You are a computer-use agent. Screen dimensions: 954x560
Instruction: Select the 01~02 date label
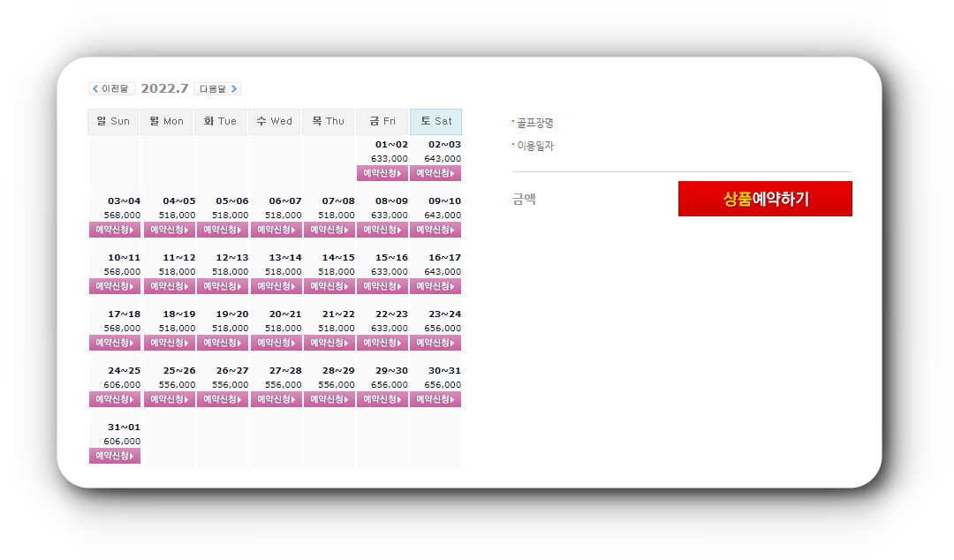click(x=391, y=145)
